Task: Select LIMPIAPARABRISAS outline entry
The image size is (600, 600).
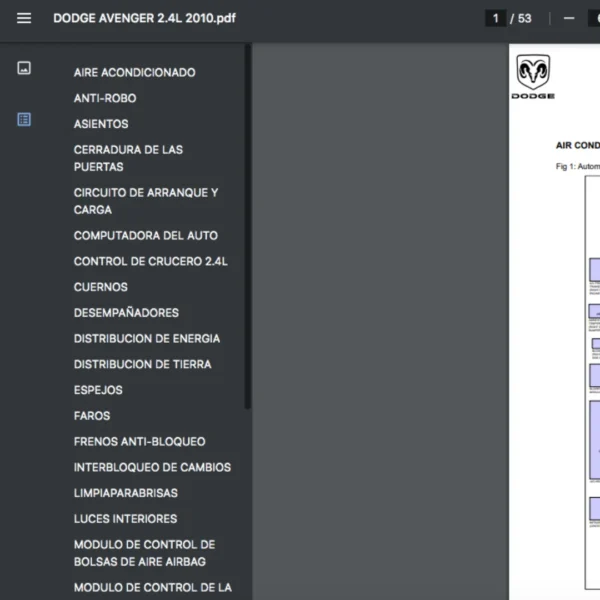Action: (x=126, y=492)
